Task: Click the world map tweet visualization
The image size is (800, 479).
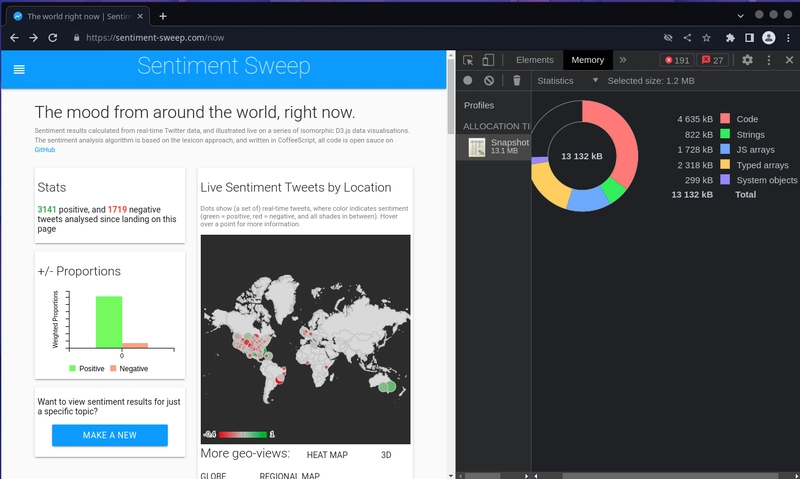Action: 305,339
